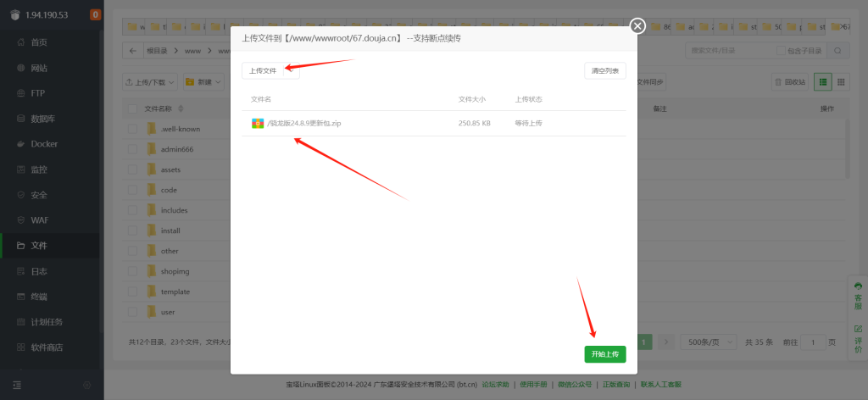
Task: Click the 文件 folder icon in sidebar
Action: tap(21, 246)
